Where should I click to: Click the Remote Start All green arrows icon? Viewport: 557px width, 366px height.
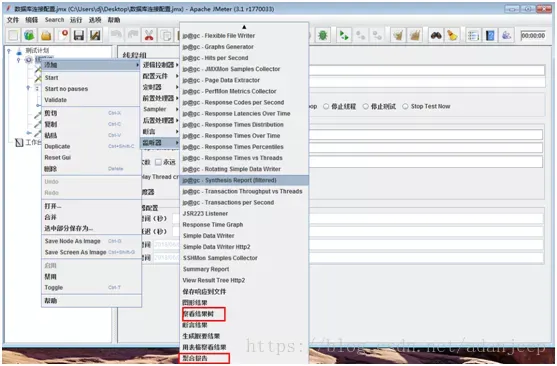tap(344, 35)
